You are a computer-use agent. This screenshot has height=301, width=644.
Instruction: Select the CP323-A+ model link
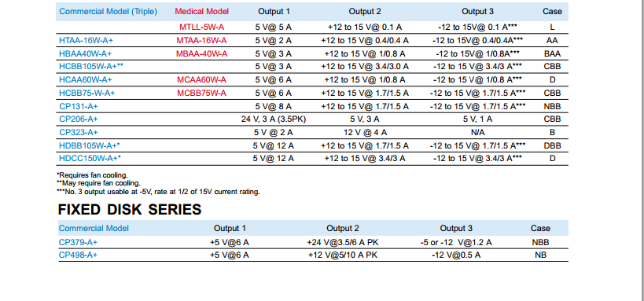point(79,132)
